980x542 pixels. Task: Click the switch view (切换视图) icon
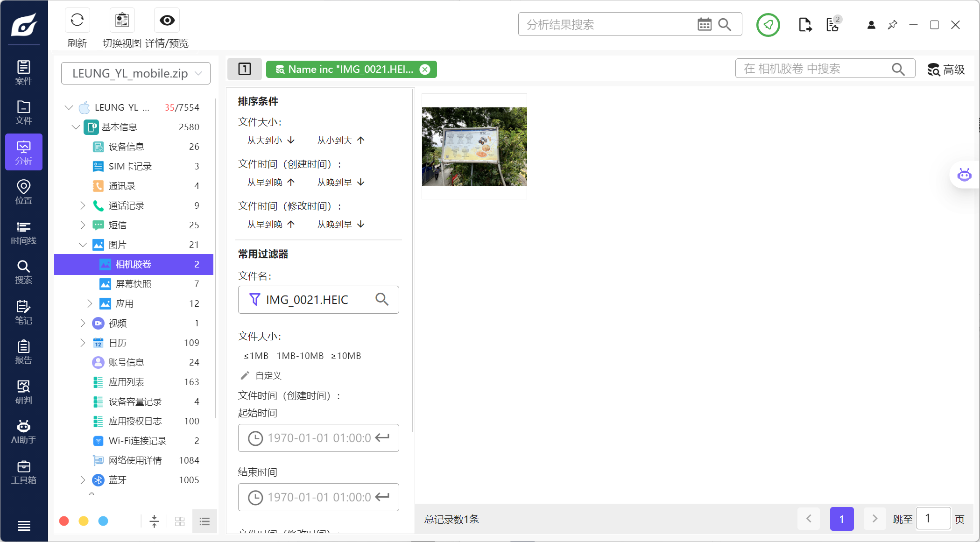[122, 21]
